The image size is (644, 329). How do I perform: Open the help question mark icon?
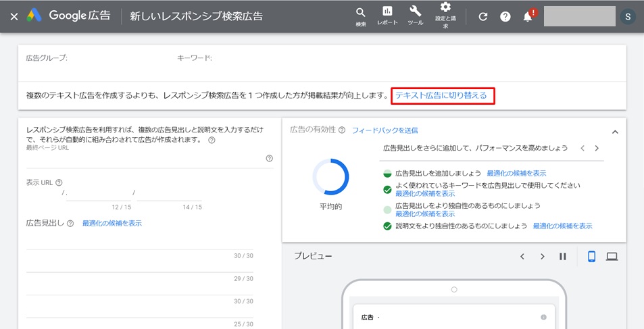click(x=505, y=17)
